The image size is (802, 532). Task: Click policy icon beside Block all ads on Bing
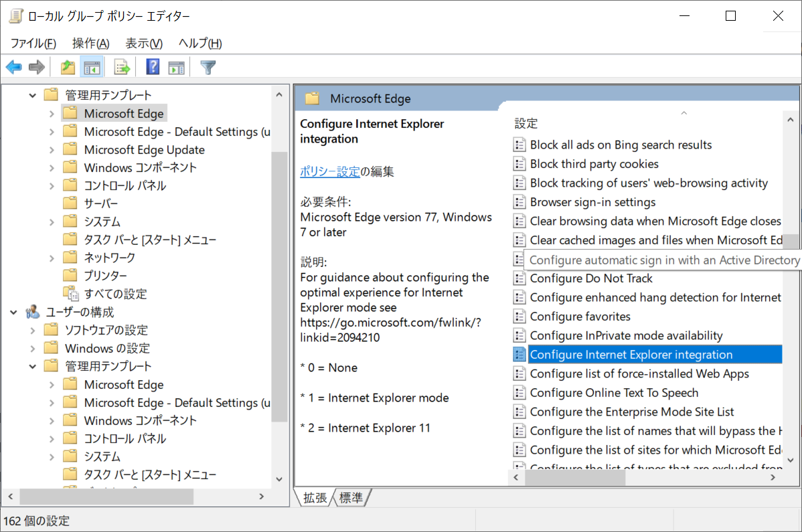pos(519,145)
